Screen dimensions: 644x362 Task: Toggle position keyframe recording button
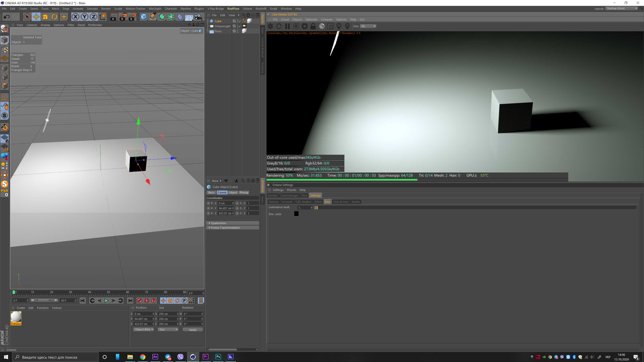coord(163,300)
